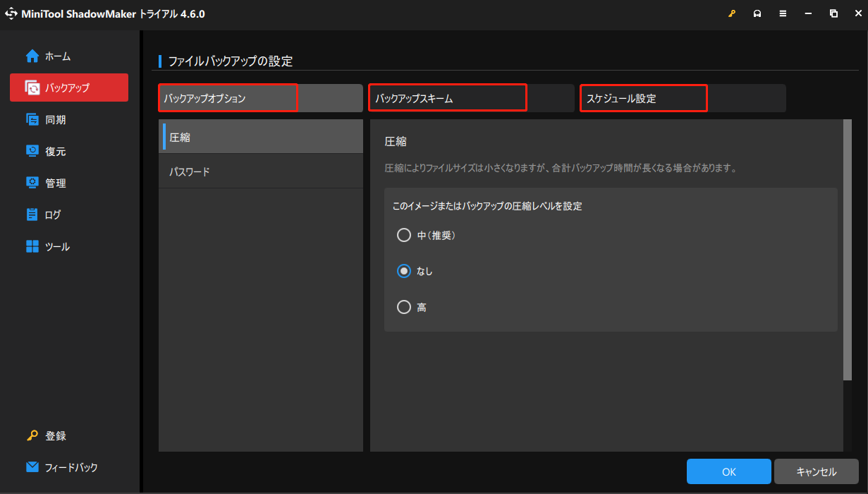
Task: Click the headset support icon in the title bar
Action: (757, 13)
